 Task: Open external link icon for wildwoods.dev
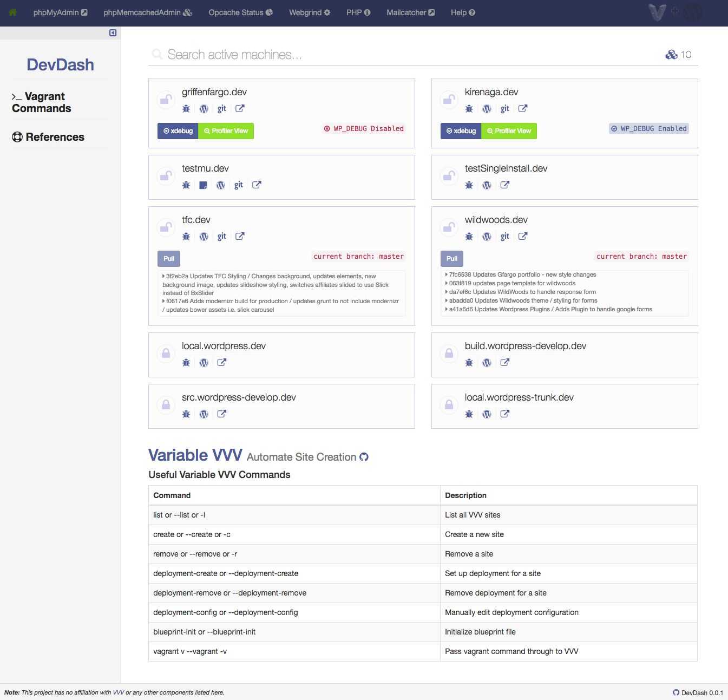523,236
